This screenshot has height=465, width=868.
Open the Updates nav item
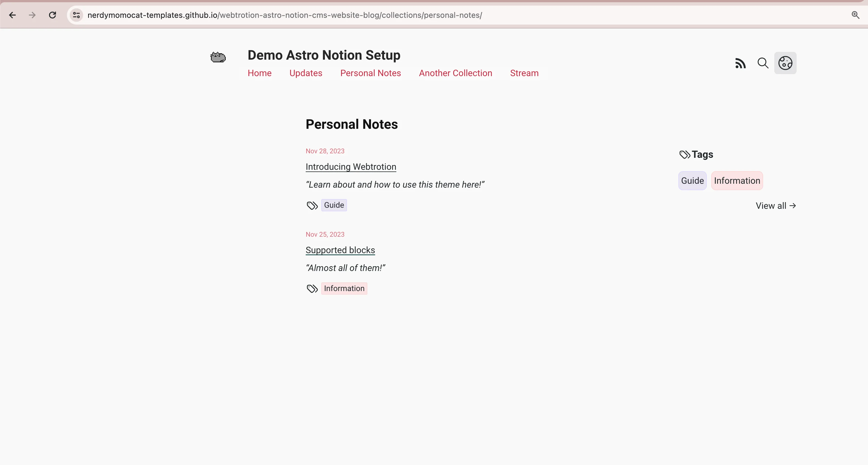point(306,73)
